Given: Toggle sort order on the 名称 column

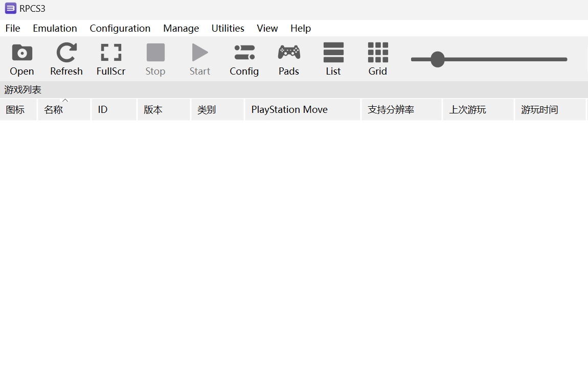Looking at the screenshot, I should tap(63, 109).
